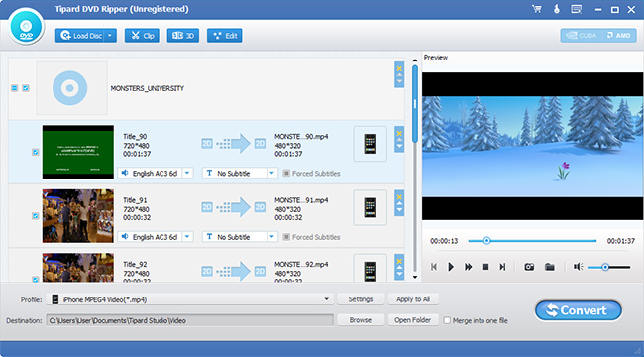Open the Title_91 audio track dropdown

[187, 237]
